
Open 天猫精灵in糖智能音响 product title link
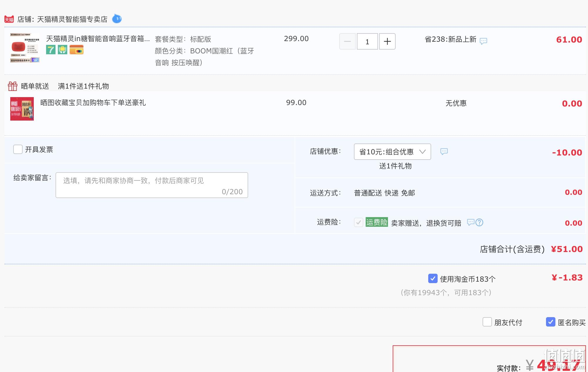(98, 39)
